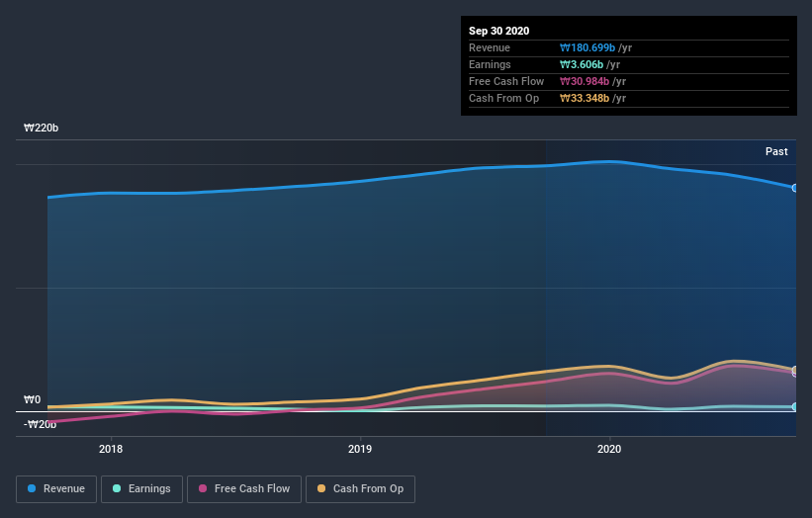Screen dimensions: 812x518
Task: Click the ₩33.348b cash from op value
Action: 585,98
